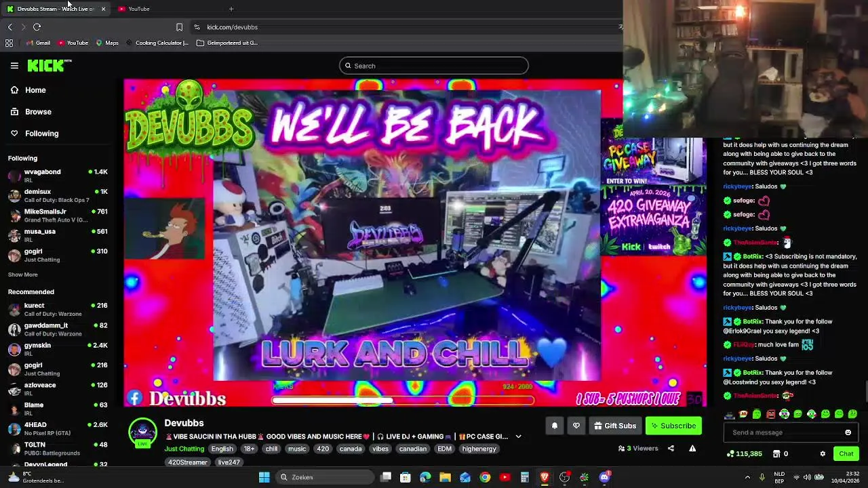Viewport: 868px width, 488px height.
Task: Reload the page
Action: click(x=37, y=27)
